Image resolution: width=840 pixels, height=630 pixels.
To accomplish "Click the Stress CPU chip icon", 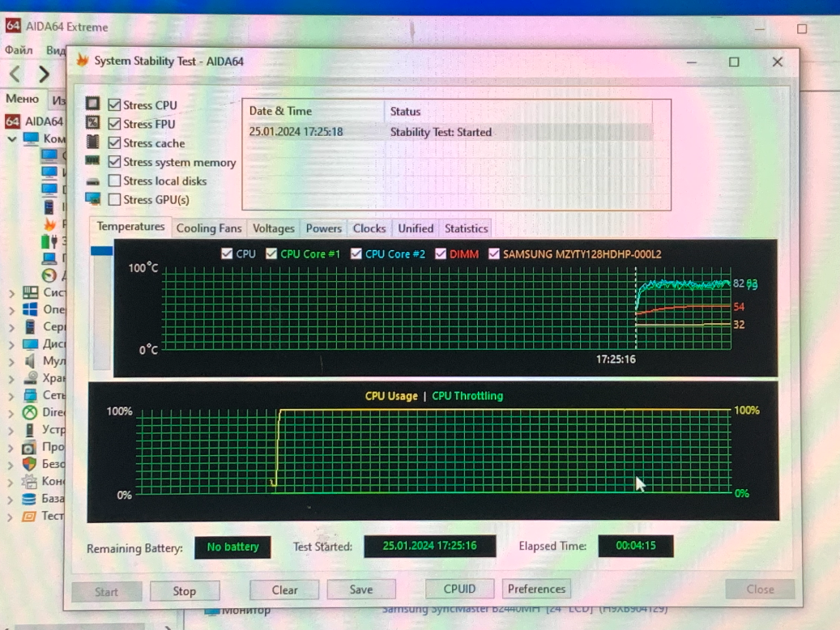I will [x=92, y=103].
